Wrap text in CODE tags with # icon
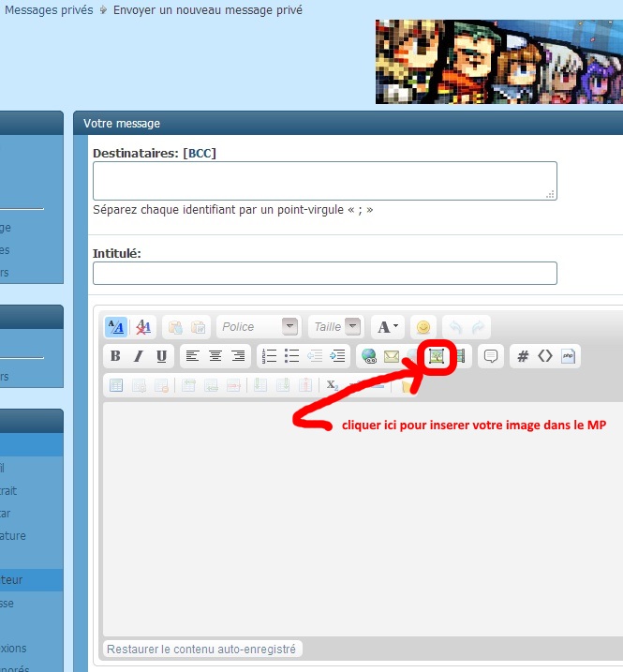 pyautogui.click(x=523, y=356)
